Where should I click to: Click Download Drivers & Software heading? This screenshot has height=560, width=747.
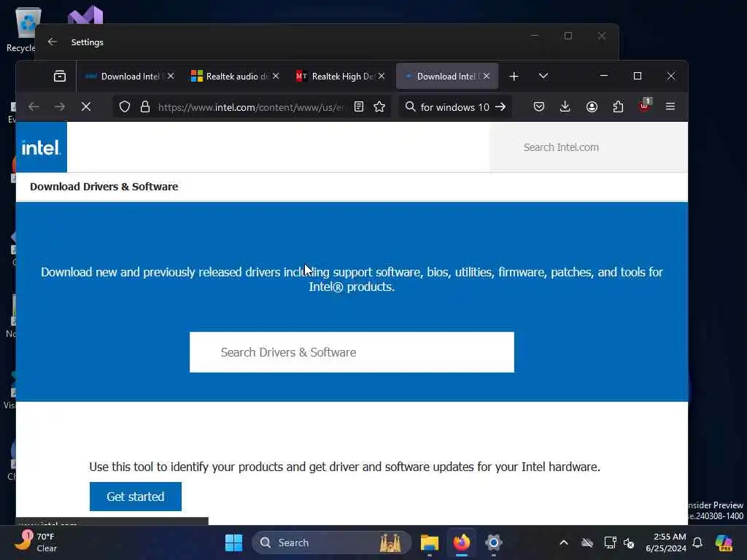tap(104, 187)
